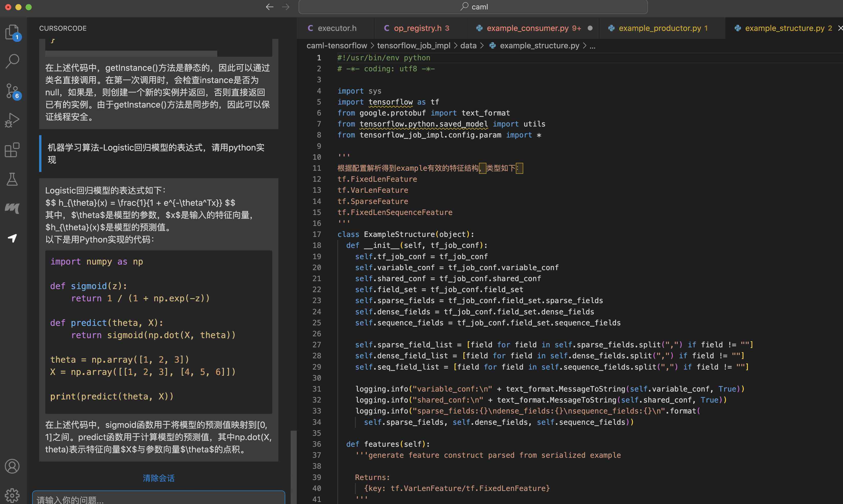Open the Extensions view icon
Image resolution: width=843 pixels, height=504 pixels.
[13, 150]
